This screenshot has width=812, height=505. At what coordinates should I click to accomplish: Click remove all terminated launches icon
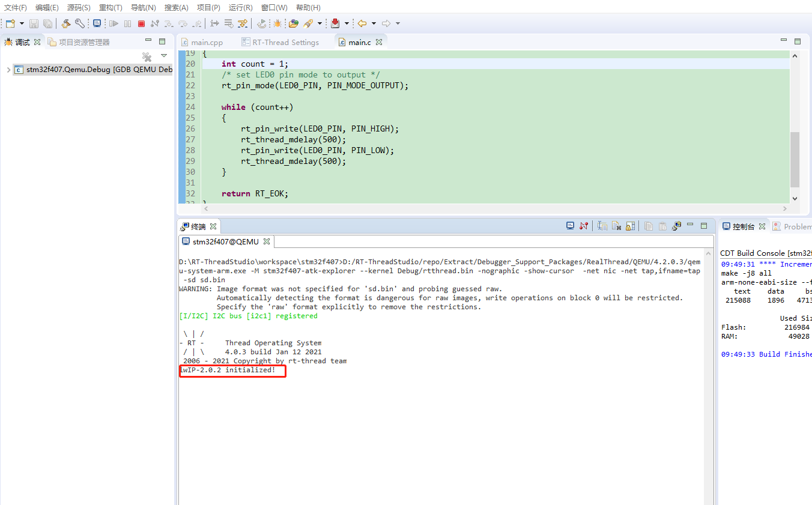(x=147, y=56)
